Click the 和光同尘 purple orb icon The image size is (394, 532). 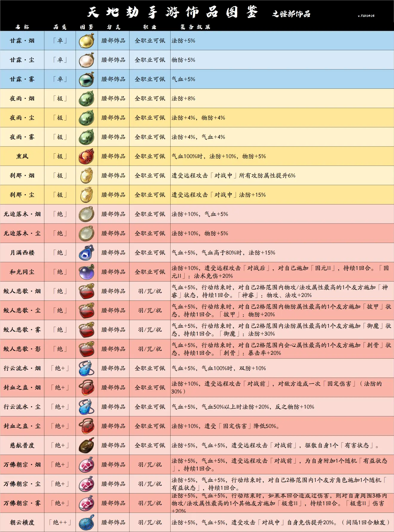click(87, 272)
